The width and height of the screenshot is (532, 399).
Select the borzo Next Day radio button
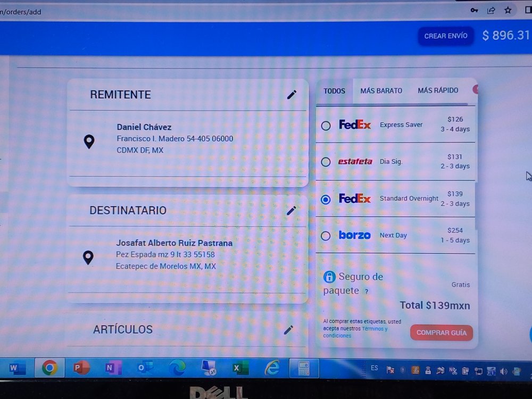[x=326, y=236]
